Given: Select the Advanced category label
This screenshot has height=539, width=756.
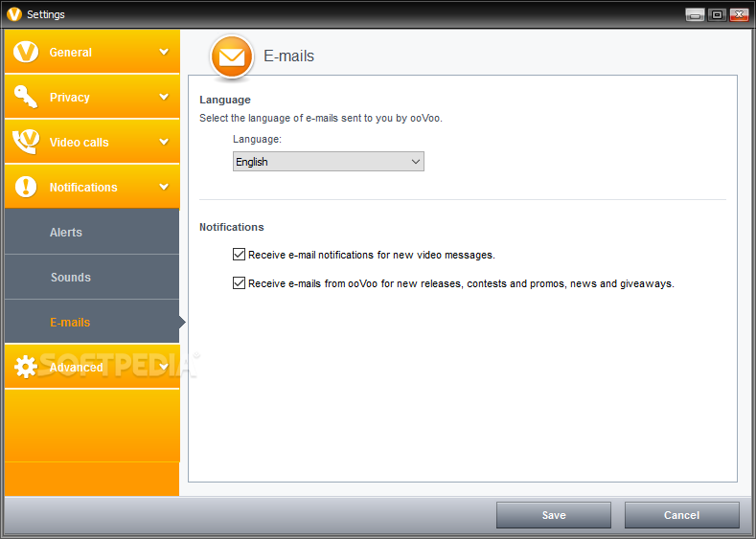Looking at the screenshot, I should click(x=77, y=368).
